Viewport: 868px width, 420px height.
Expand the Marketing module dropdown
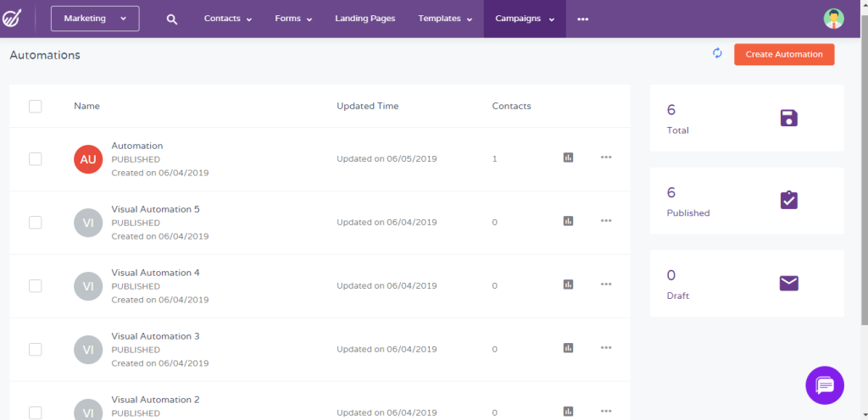[95, 19]
